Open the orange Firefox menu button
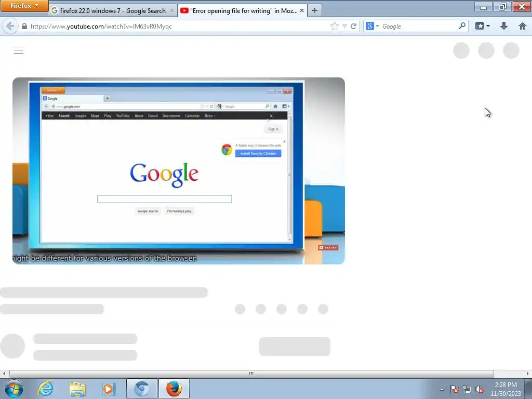This screenshot has width=532, height=399. pos(24,6)
